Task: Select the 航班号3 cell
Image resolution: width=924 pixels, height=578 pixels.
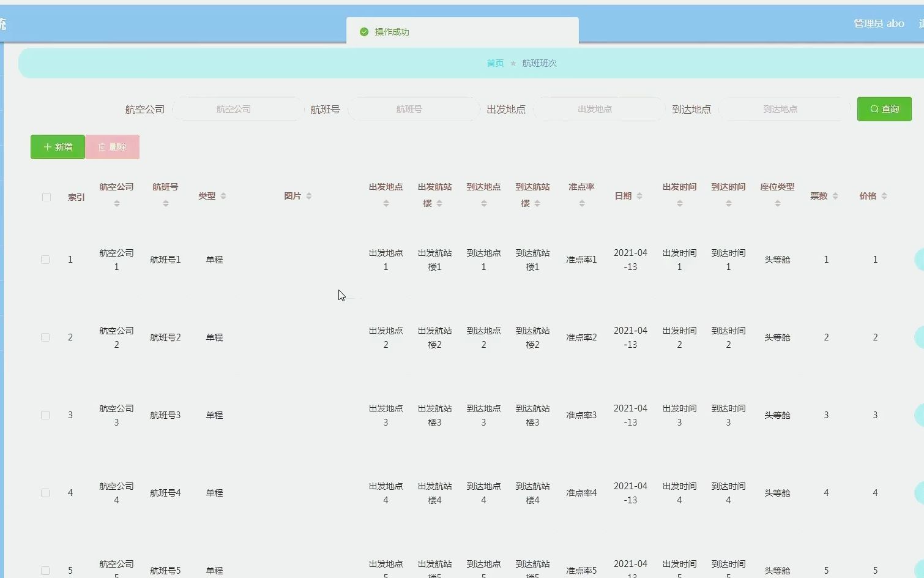Action: pos(165,415)
